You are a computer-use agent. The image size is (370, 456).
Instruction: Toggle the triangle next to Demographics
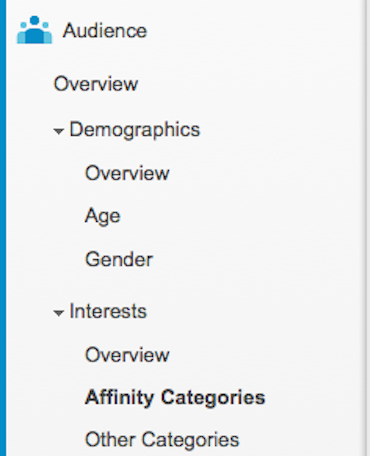pyautogui.click(x=59, y=131)
